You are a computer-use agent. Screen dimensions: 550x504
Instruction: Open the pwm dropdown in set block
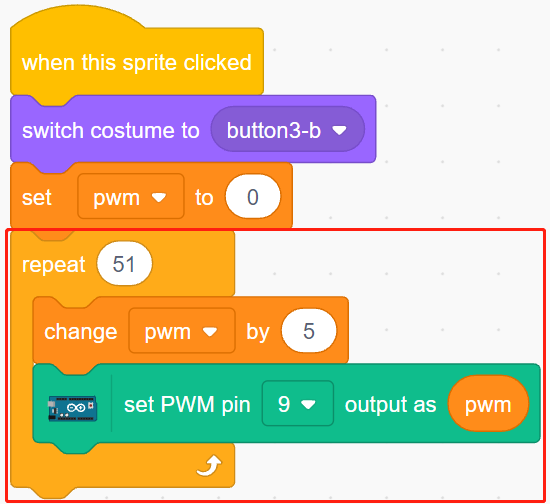click(x=130, y=196)
